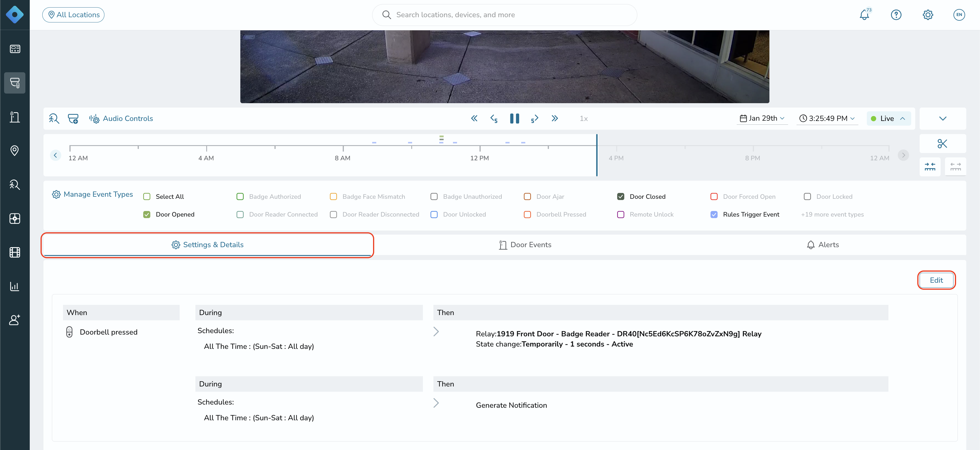Pause the video playback
The image size is (980, 450).
point(514,119)
